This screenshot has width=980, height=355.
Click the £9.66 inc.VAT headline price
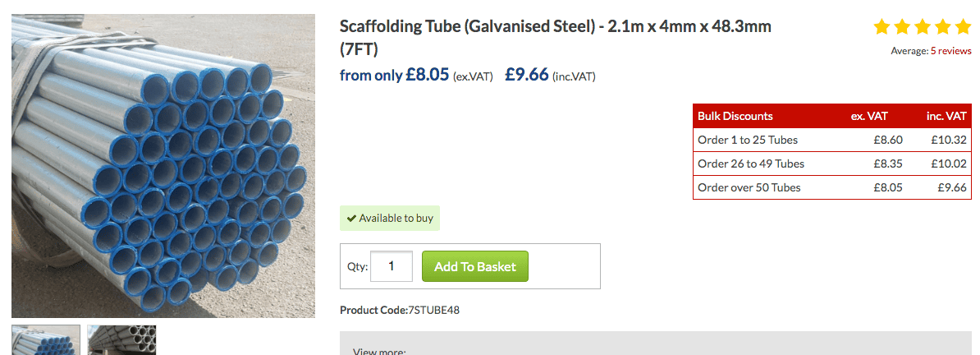[x=527, y=75]
